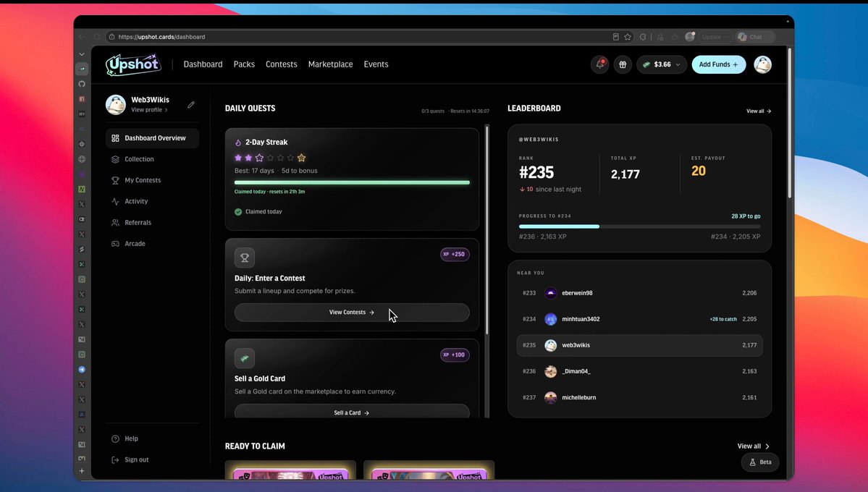Click the site info lock icon
868x492 pixels.
[111, 37]
